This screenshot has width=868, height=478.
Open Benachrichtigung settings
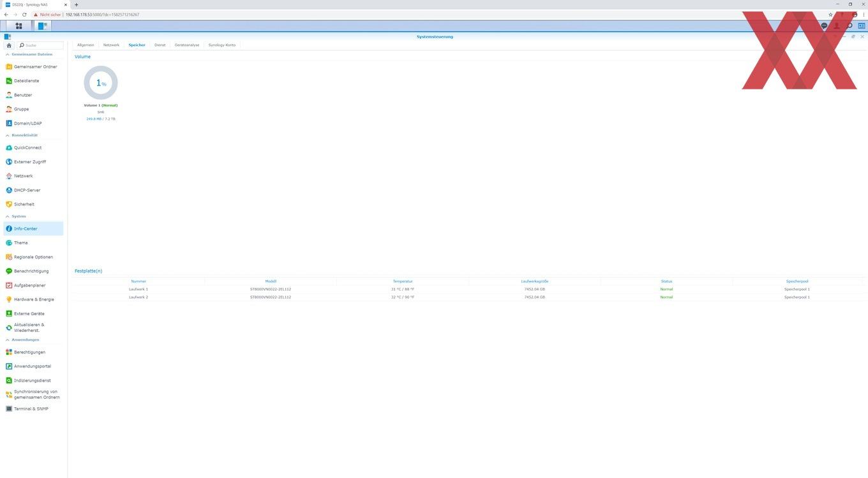33,271
